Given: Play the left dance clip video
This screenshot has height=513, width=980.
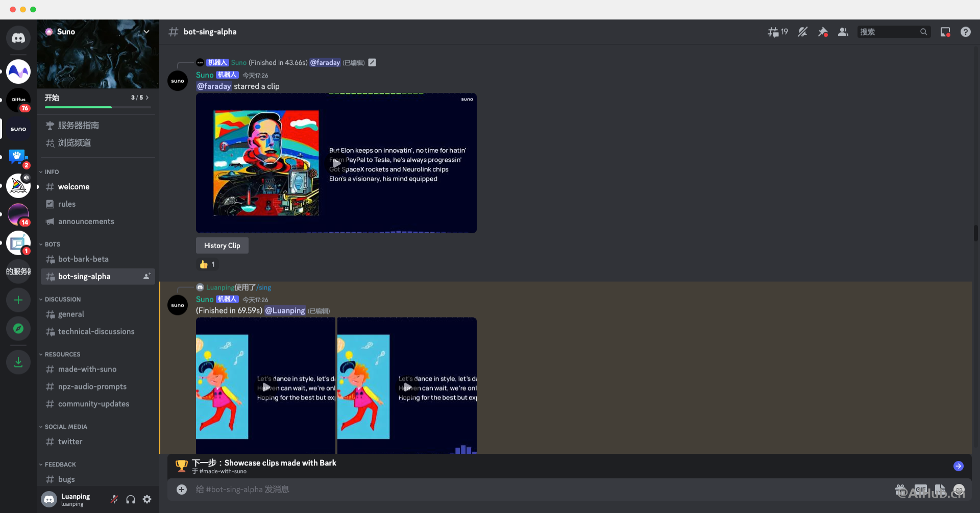Looking at the screenshot, I should [x=266, y=387].
